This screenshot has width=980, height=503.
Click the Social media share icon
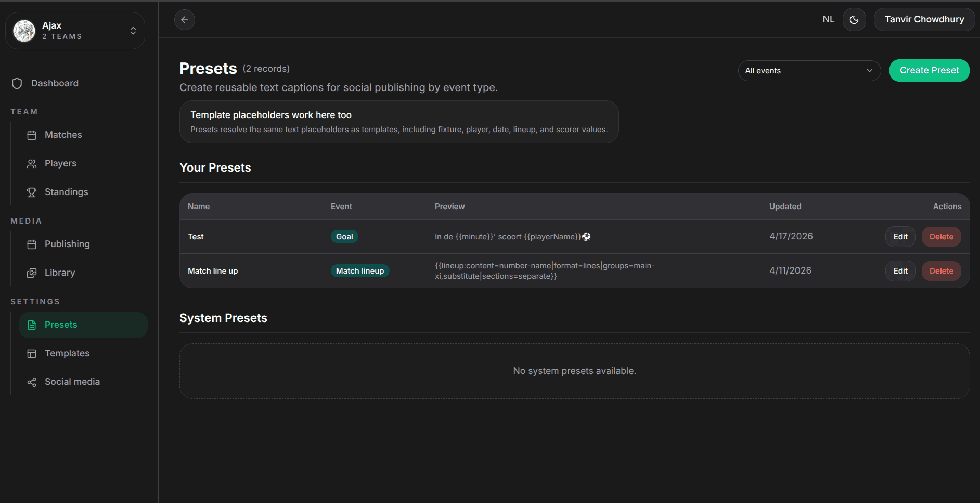[x=32, y=382]
